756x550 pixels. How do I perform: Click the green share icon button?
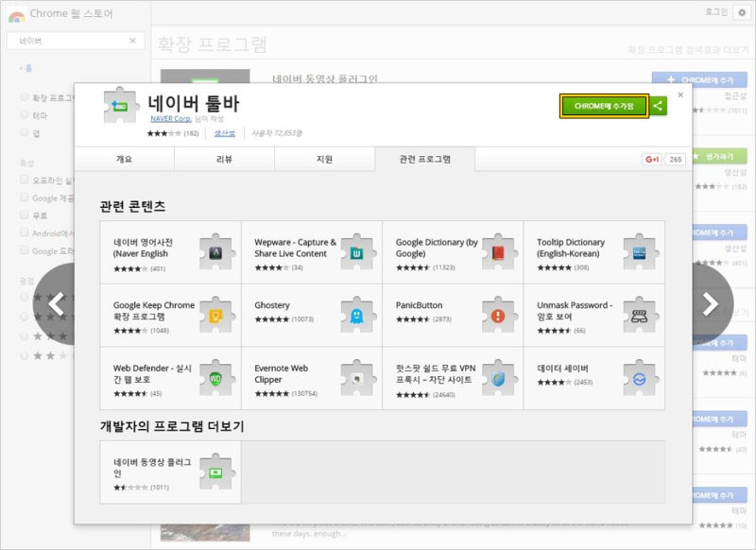tap(658, 106)
